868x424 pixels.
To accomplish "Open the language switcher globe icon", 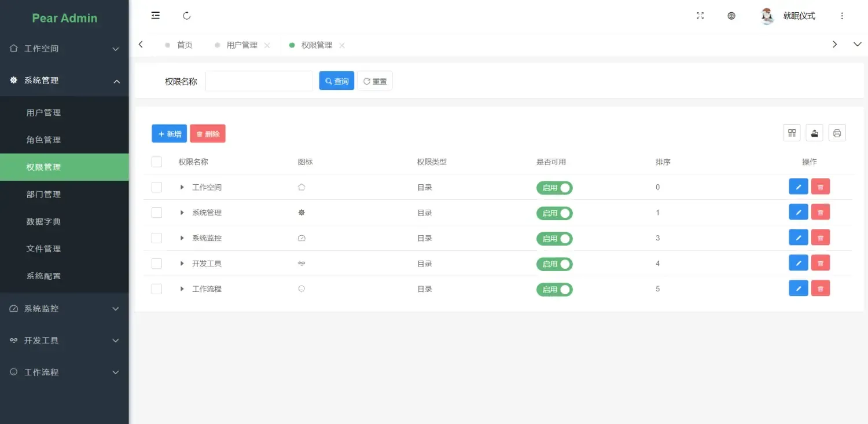I will (731, 16).
